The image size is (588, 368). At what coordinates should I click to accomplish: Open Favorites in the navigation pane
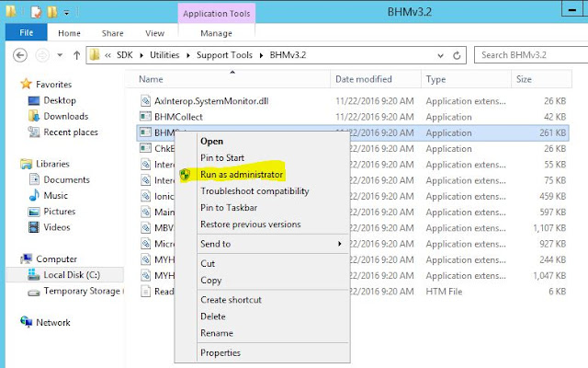[53, 84]
